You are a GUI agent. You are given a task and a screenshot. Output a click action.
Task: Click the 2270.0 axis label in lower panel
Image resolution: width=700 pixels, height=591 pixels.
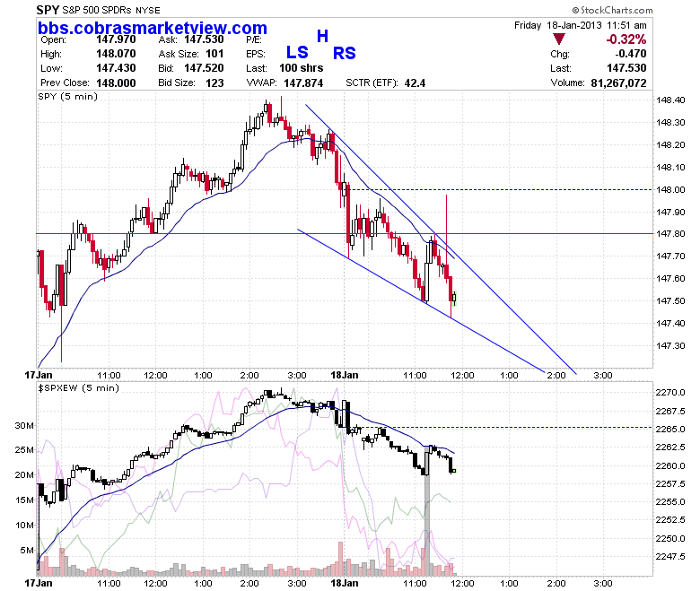[670, 393]
